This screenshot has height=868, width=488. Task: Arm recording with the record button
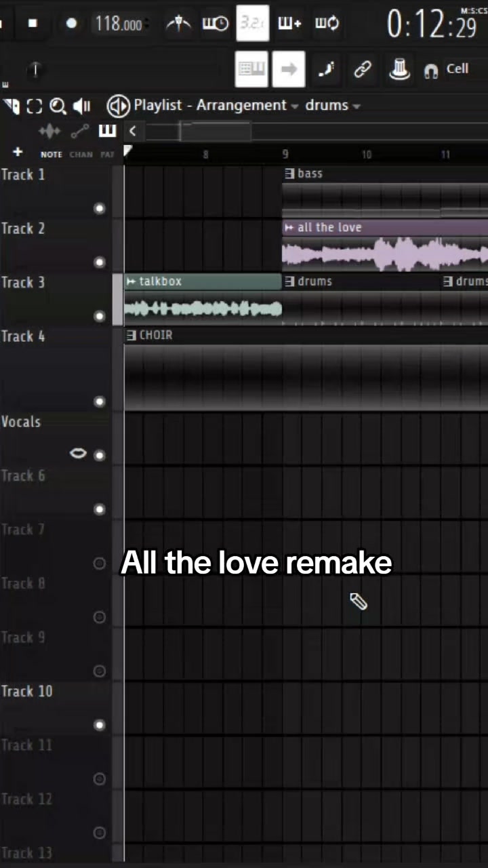point(71,23)
